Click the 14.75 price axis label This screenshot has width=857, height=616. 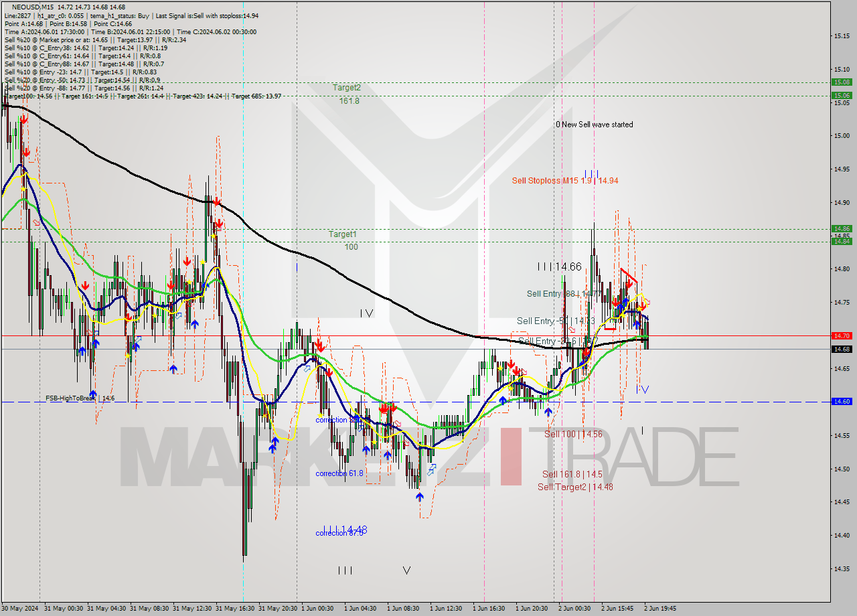842,302
